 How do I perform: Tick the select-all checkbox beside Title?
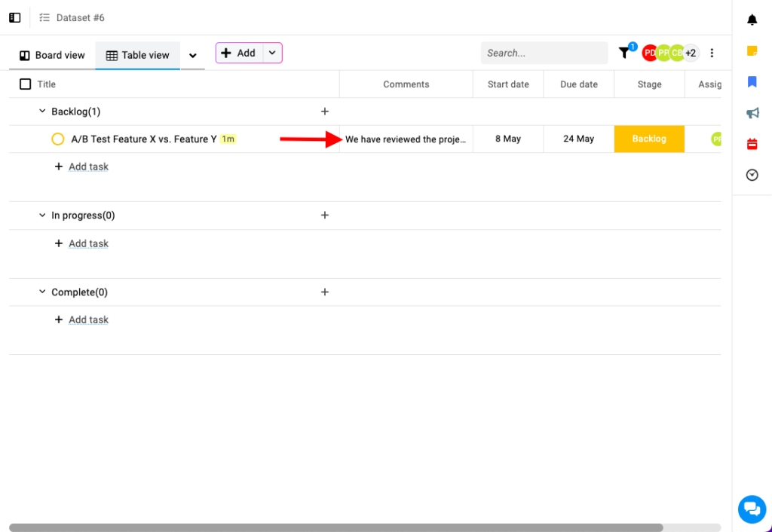[25, 84]
